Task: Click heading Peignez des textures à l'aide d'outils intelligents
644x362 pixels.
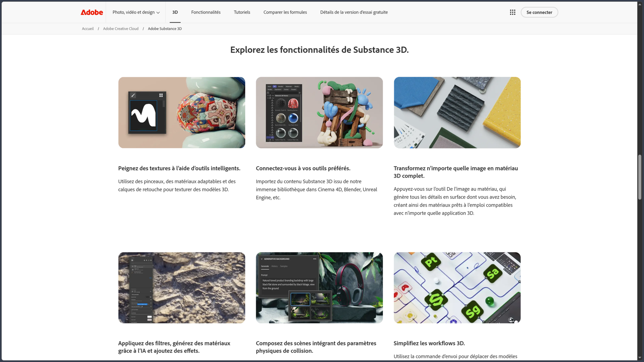Action: [179, 168]
